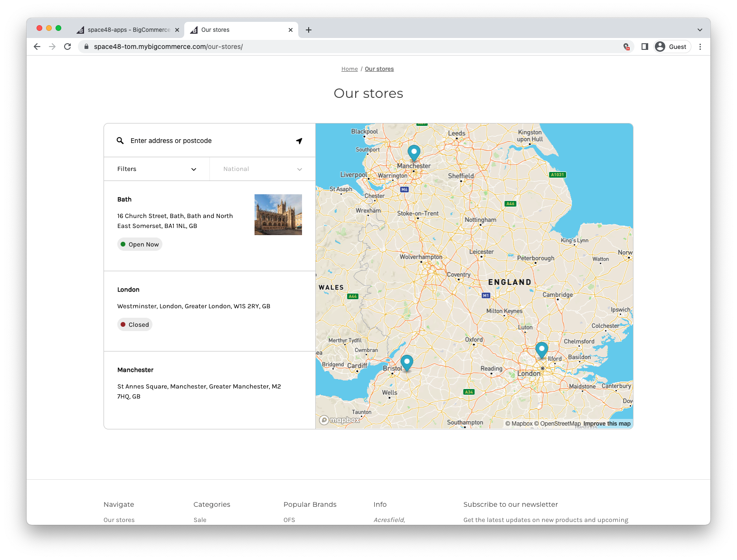737x560 pixels.
Task: Click the Nottingham label on the map
Action: coord(481,220)
